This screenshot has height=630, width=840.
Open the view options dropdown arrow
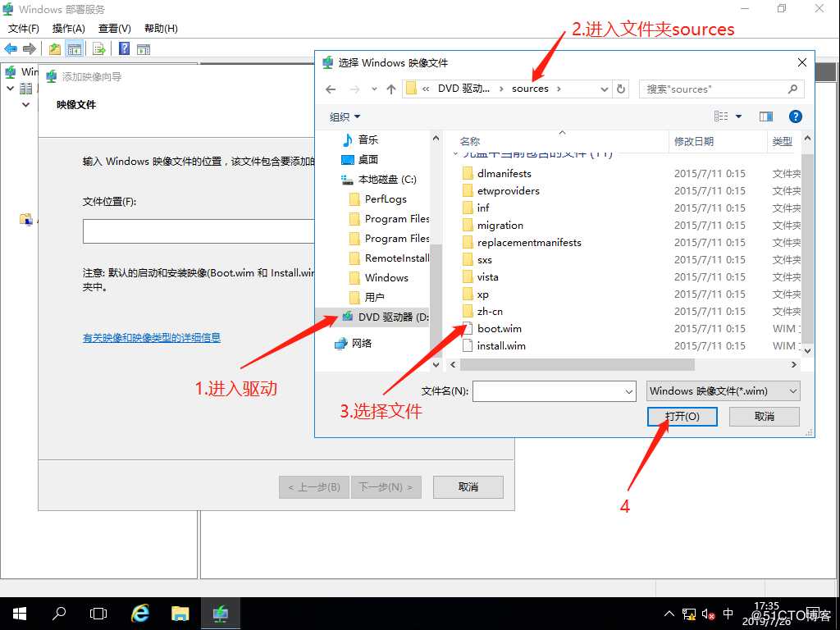tap(739, 116)
